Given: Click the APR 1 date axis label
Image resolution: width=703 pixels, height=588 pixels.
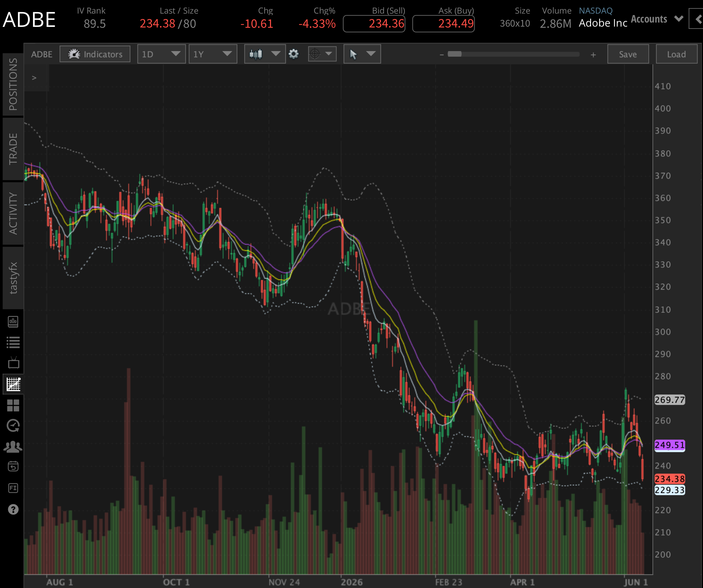Looking at the screenshot, I should click(522, 582).
